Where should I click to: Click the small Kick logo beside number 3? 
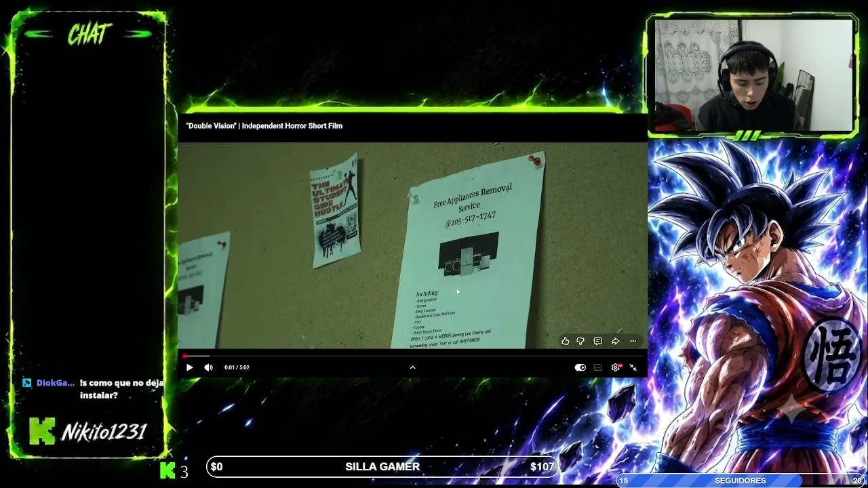point(167,470)
